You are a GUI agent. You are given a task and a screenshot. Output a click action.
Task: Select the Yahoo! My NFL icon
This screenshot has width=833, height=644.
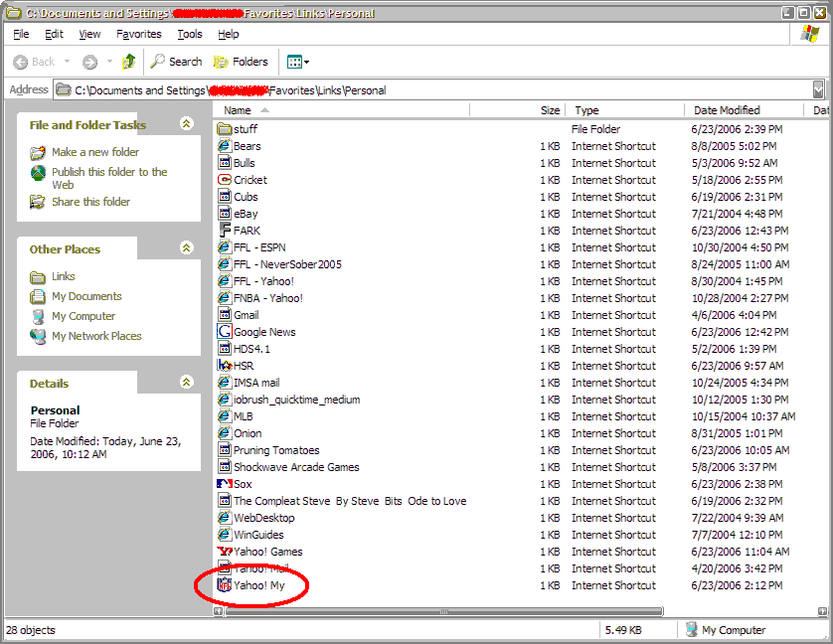tap(225, 585)
